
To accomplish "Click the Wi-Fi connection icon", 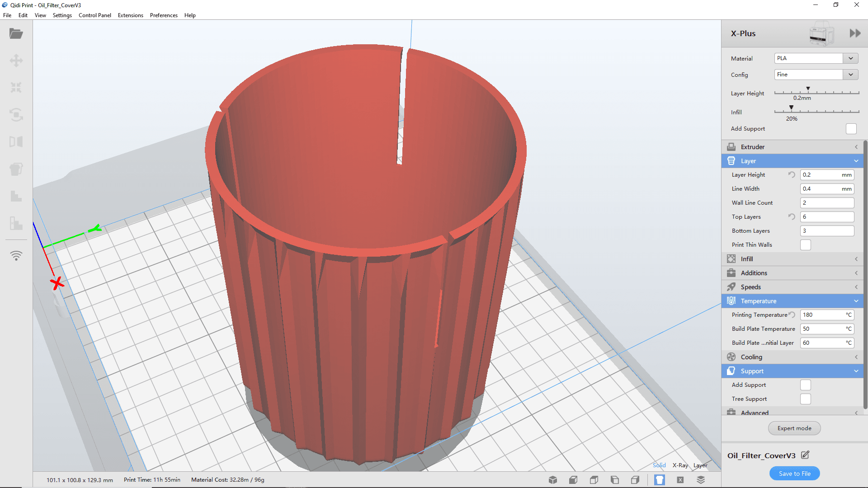I will tap(16, 256).
